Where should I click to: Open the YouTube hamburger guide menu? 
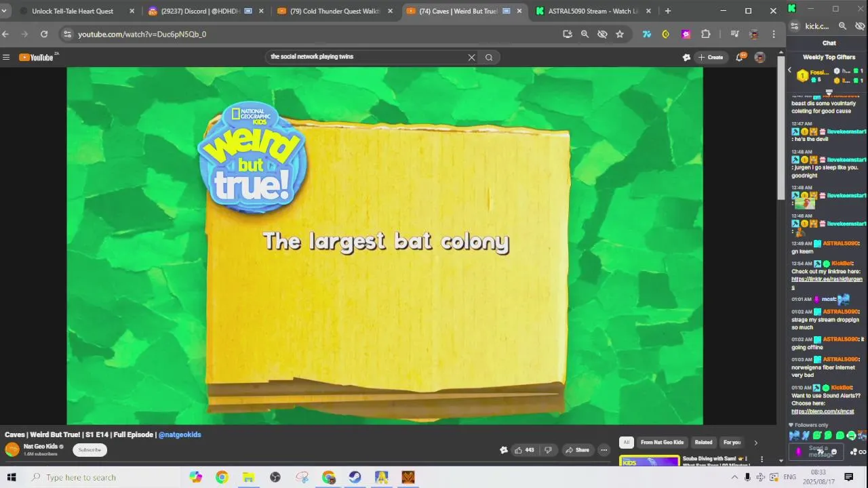[6, 57]
